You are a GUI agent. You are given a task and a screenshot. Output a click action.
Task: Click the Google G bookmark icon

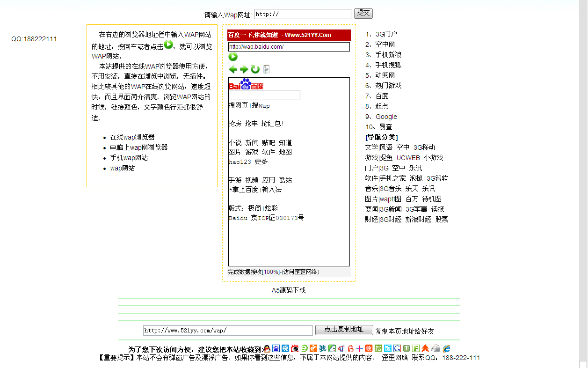point(397,349)
